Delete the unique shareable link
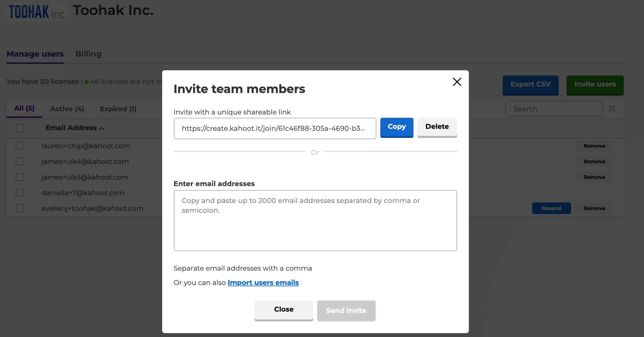 (437, 127)
